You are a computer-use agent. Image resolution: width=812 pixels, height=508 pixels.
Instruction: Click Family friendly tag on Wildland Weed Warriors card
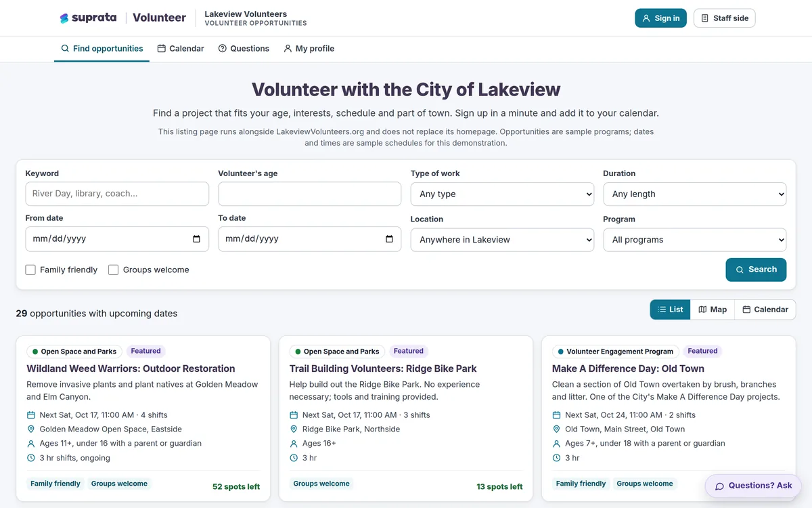55,484
